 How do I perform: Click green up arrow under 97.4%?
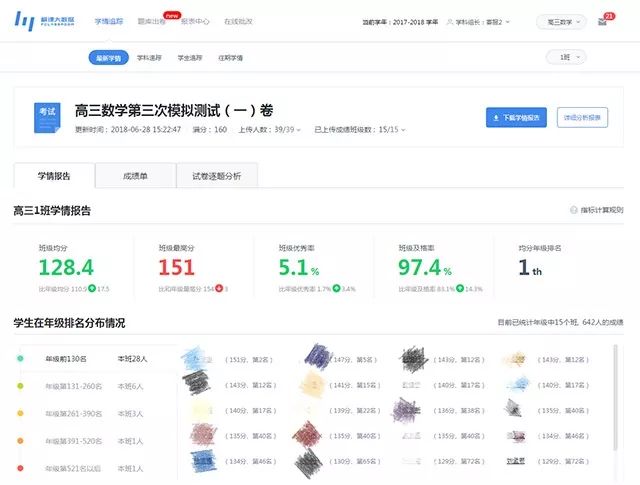point(460,288)
